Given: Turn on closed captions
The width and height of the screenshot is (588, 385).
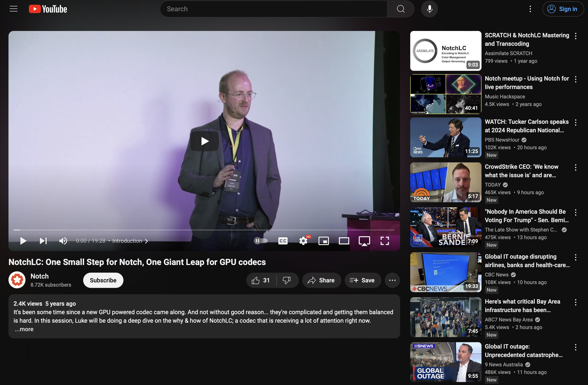Looking at the screenshot, I should [283, 241].
